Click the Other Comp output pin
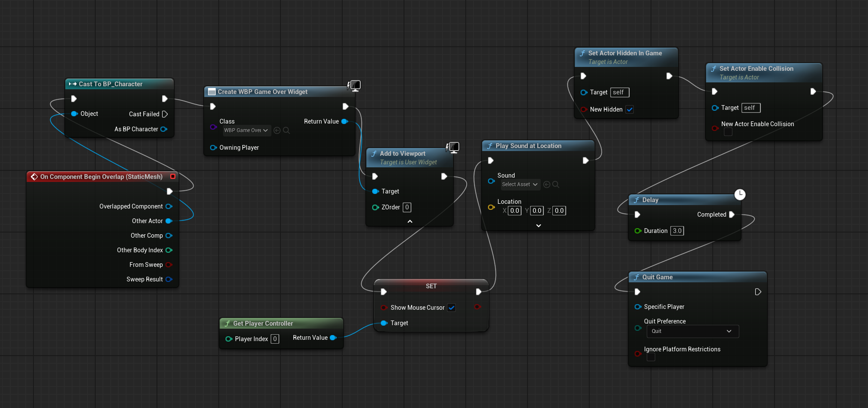868x408 pixels. [x=169, y=236]
